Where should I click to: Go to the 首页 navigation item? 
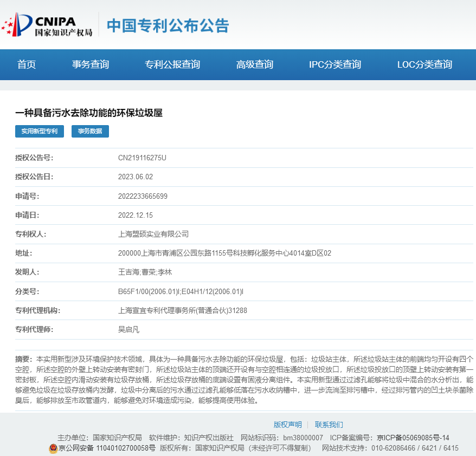[27, 64]
